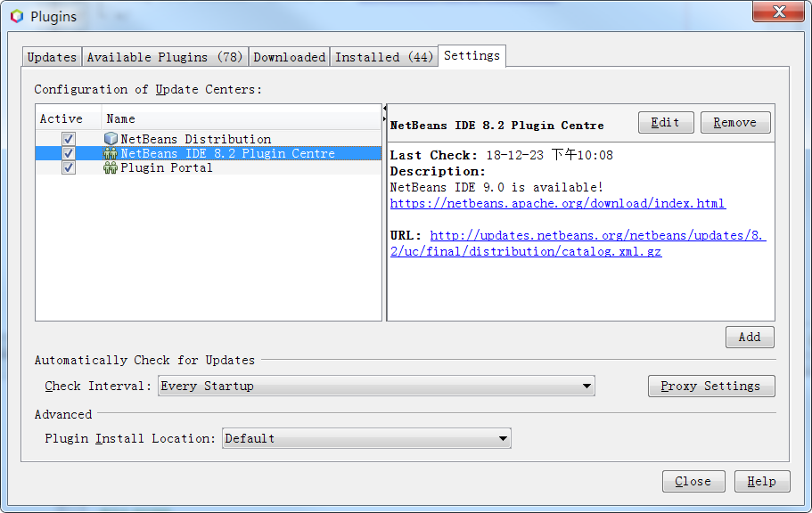Switch to the Updates tab

point(52,56)
